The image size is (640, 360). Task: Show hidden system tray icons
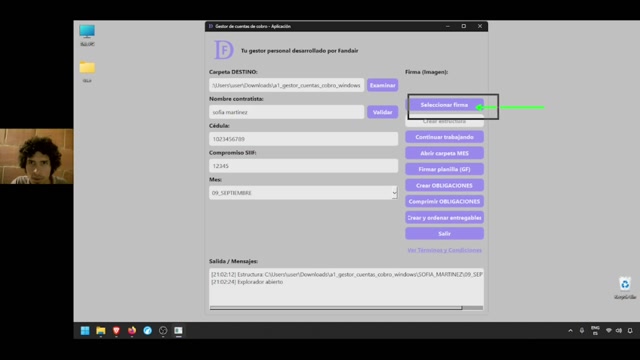(570, 331)
